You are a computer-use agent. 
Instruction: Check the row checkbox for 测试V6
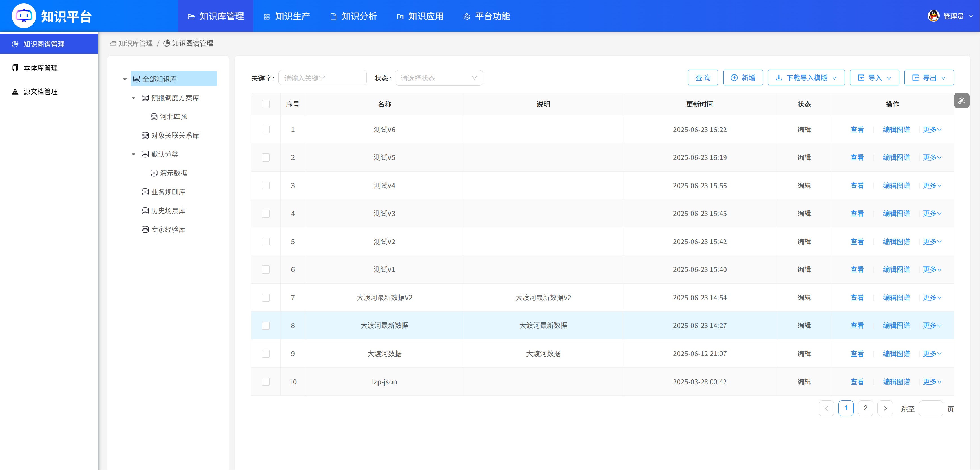(266, 129)
